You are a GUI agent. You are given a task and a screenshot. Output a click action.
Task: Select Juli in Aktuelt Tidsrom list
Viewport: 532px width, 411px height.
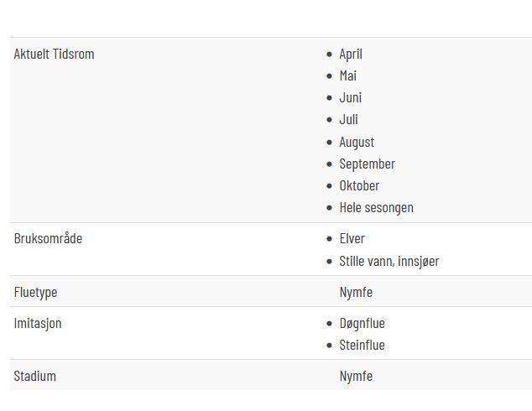348,119
